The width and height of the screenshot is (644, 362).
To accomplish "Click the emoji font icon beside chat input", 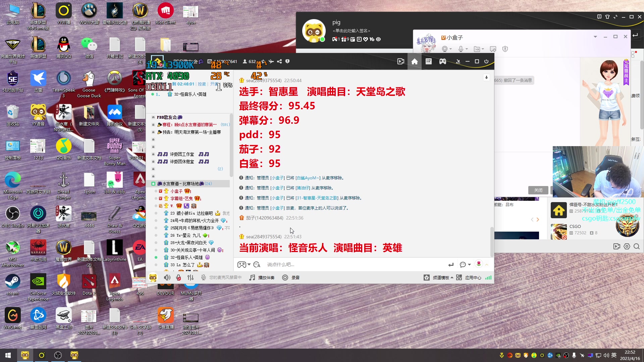I will point(257,265).
